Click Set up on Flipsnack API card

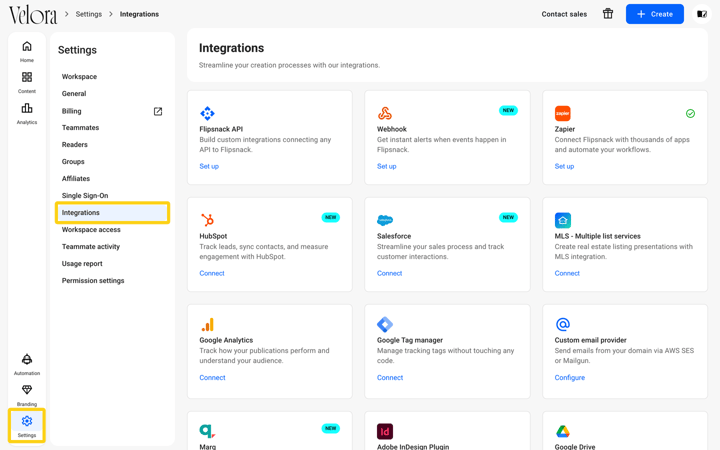point(209,166)
